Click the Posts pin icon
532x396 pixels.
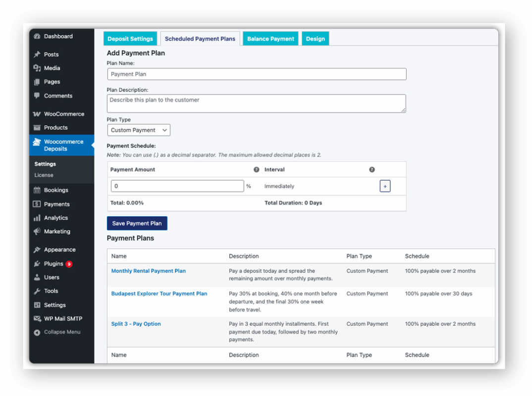coord(37,54)
